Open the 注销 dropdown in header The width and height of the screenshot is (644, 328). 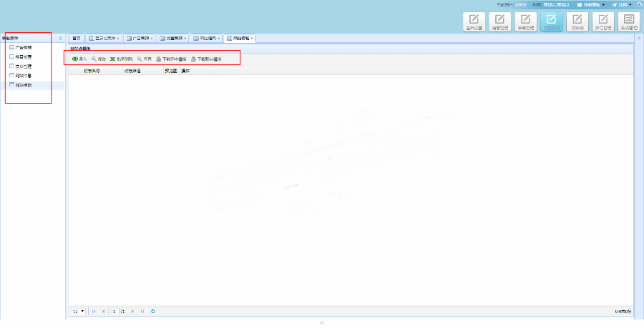(622, 4)
